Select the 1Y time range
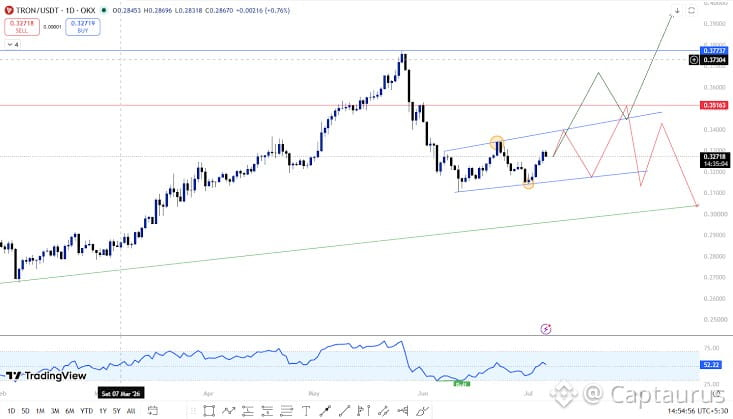The image size is (733, 419). (103, 411)
